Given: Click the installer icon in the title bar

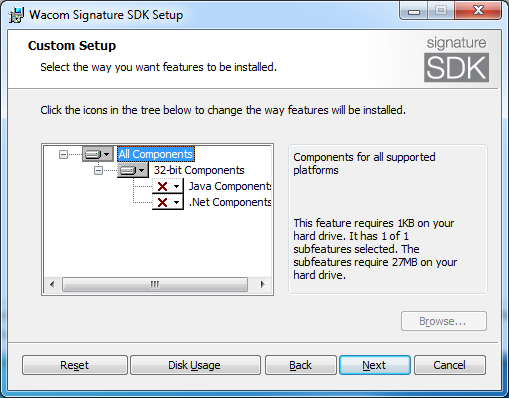Looking at the screenshot, I should click(x=16, y=15).
